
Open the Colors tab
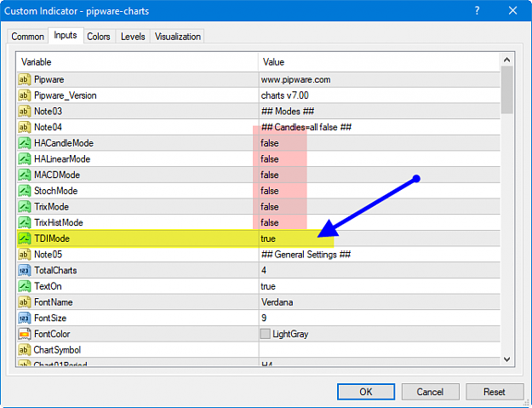point(99,37)
